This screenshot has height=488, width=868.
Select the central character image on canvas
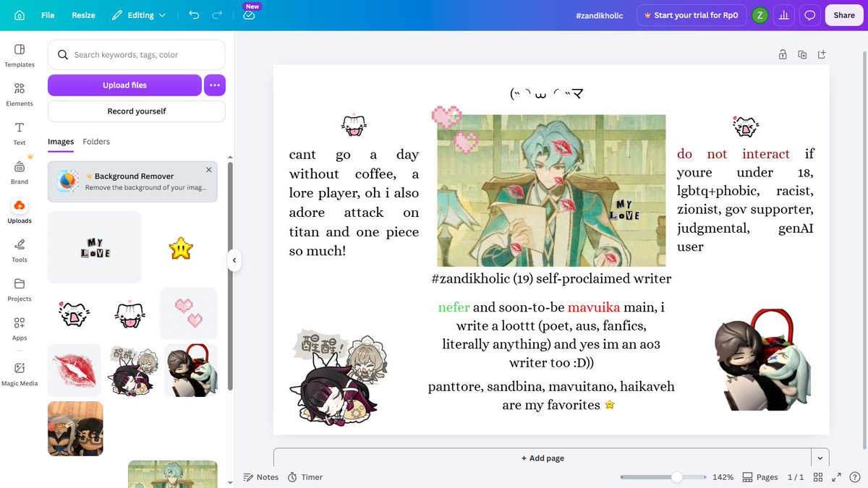tap(551, 190)
